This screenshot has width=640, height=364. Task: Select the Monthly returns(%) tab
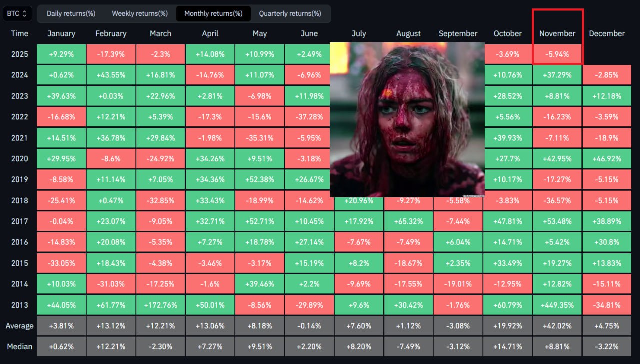point(213,13)
